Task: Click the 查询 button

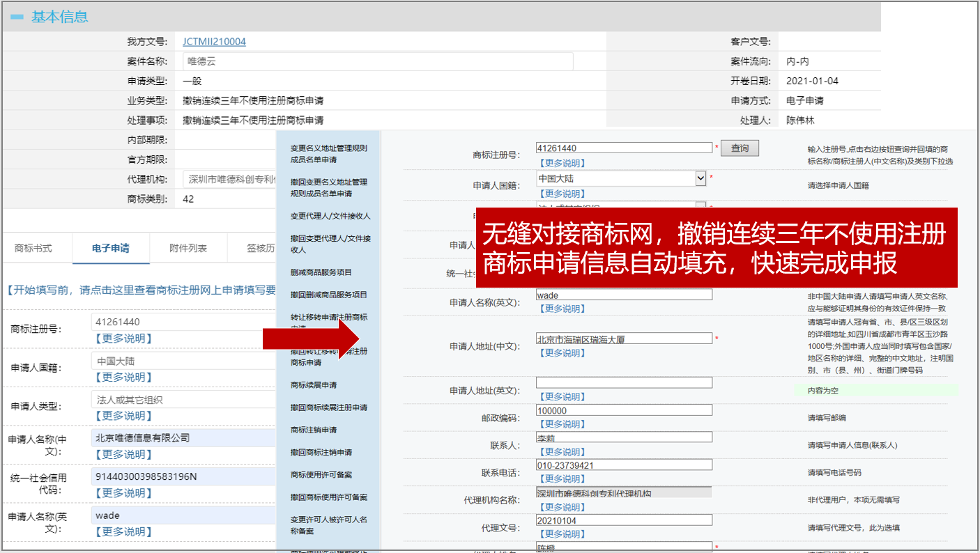Action: pyautogui.click(x=740, y=148)
